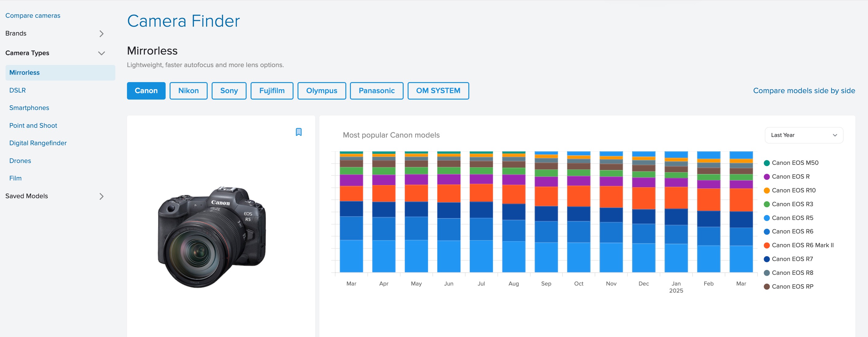Screen dimensions: 868x337
Task: Switch to the OM SYSTEM brand filter
Action: pos(438,91)
